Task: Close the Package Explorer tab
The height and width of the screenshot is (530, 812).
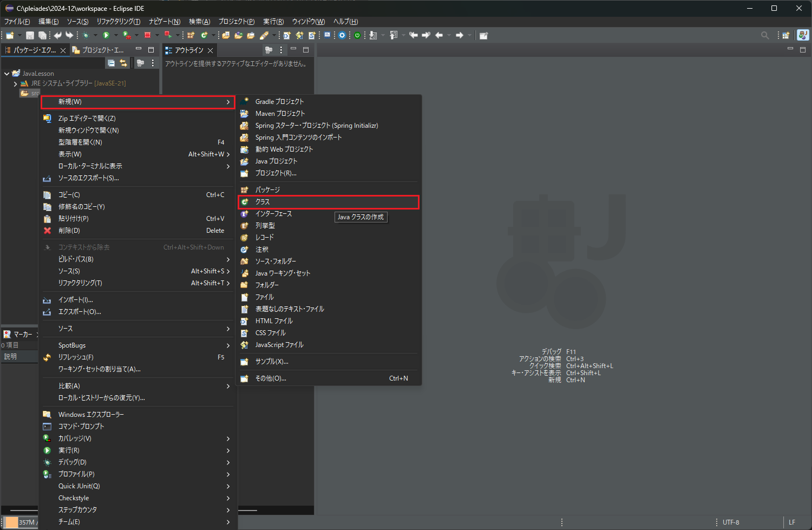Action: pyautogui.click(x=63, y=50)
